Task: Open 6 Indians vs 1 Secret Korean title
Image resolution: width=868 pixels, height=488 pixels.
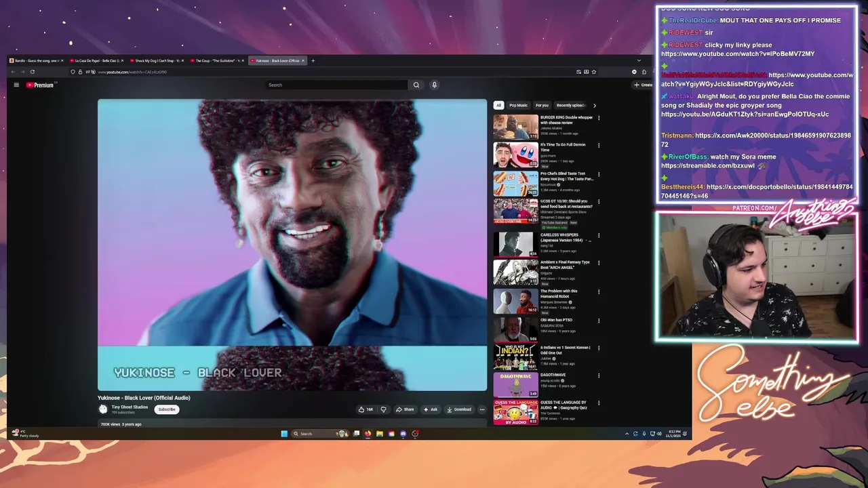Action: pos(565,350)
